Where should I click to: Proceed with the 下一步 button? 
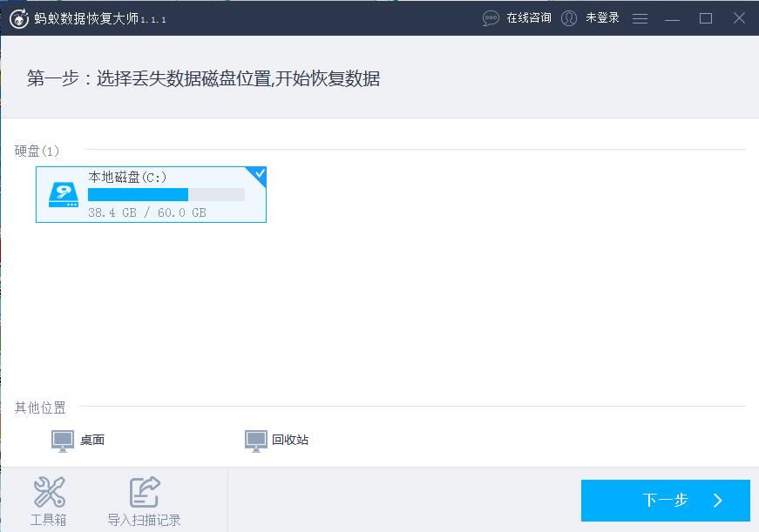[666, 501]
